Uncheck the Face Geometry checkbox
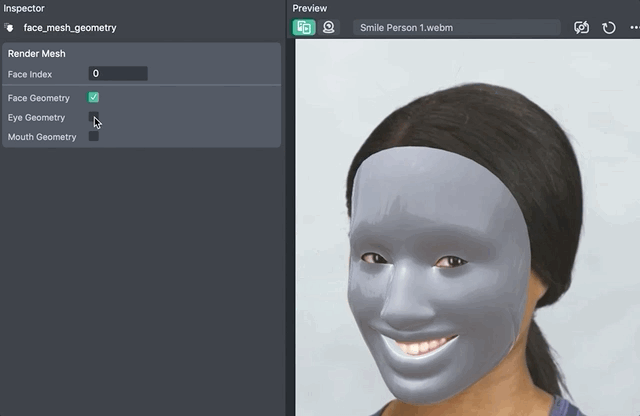 pyautogui.click(x=93, y=97)
